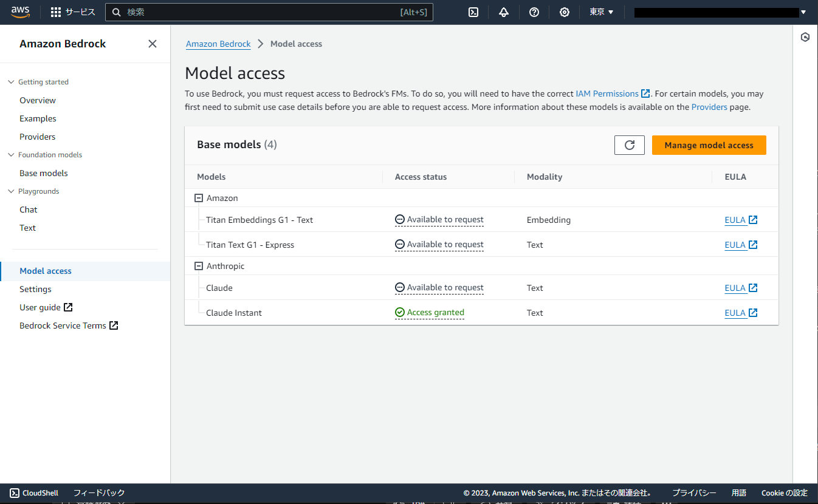Collapse the Playgrounds section
This screenshot has width=818, height=504.
[11, 191]
